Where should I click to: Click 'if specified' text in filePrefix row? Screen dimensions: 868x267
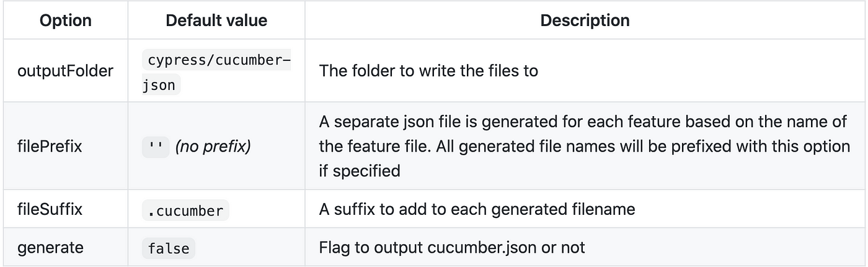[x=360, y=171]
